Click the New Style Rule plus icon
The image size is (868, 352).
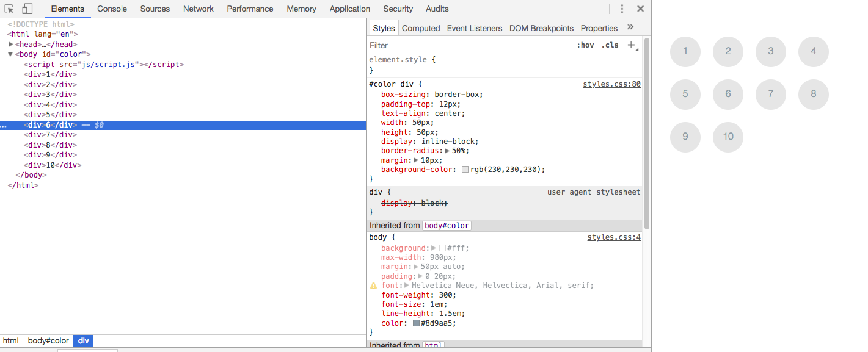(632, 45)
